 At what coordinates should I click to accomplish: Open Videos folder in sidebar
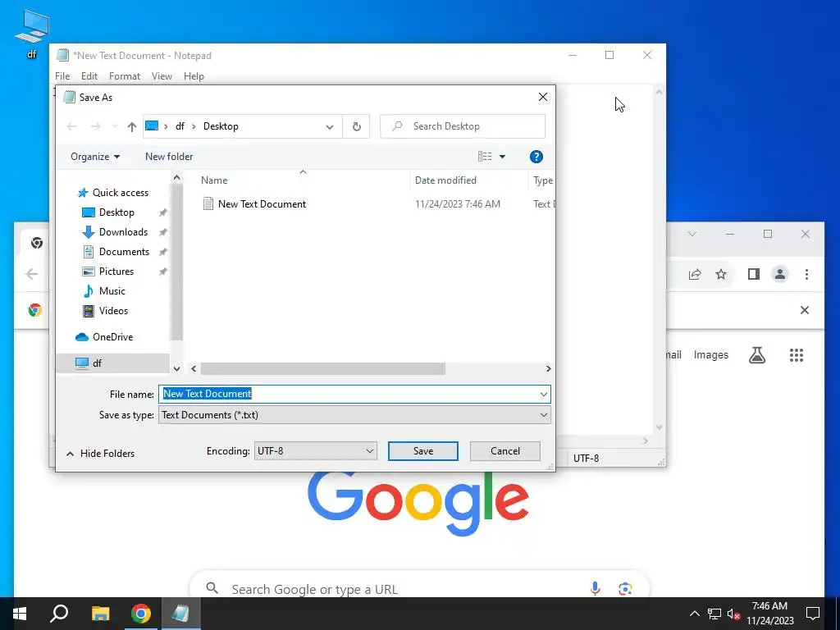tap(113, 311)
